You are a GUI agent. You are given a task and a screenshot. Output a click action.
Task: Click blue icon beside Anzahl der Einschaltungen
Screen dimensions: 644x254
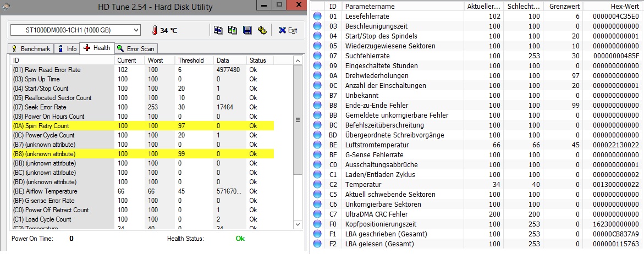click(317, 85)
